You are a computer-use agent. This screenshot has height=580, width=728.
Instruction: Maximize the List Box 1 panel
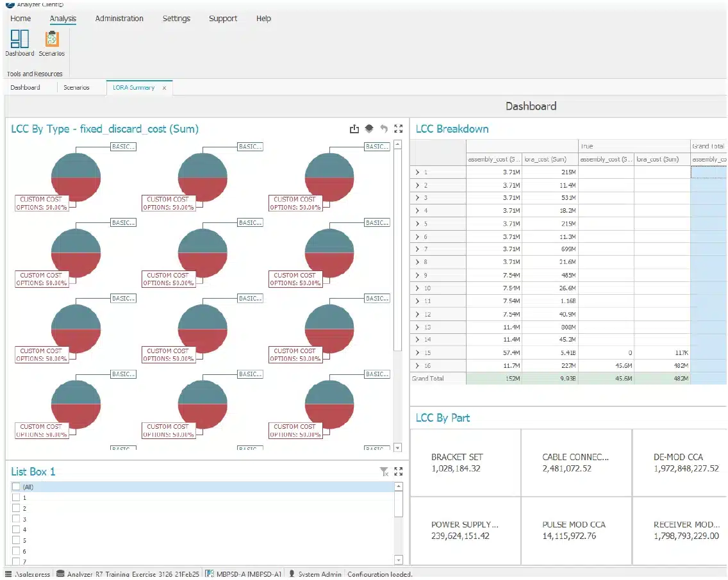[x=399, y=472]
